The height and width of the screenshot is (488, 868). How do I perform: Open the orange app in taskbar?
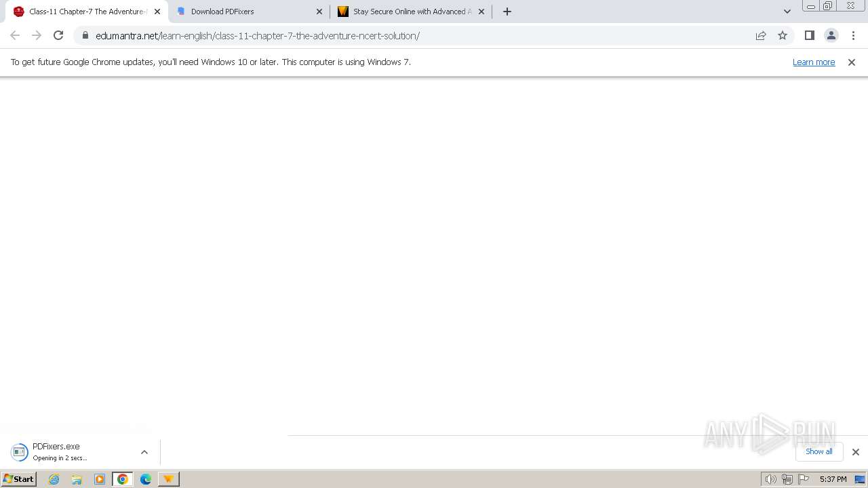[x=168, y=479]
